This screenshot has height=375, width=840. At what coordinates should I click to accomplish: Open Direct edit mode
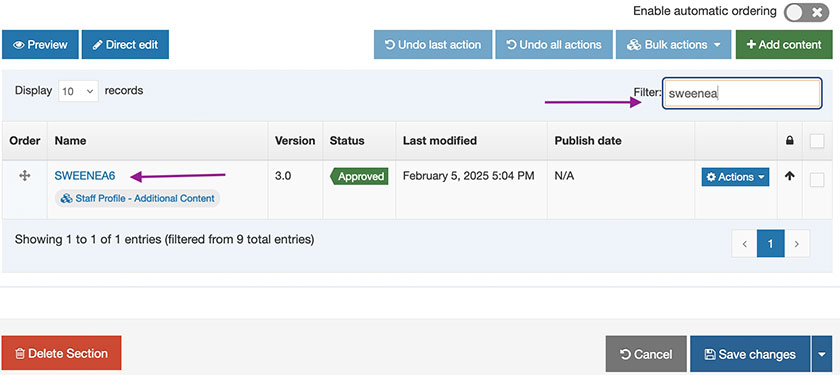click(x=125, y=44)
